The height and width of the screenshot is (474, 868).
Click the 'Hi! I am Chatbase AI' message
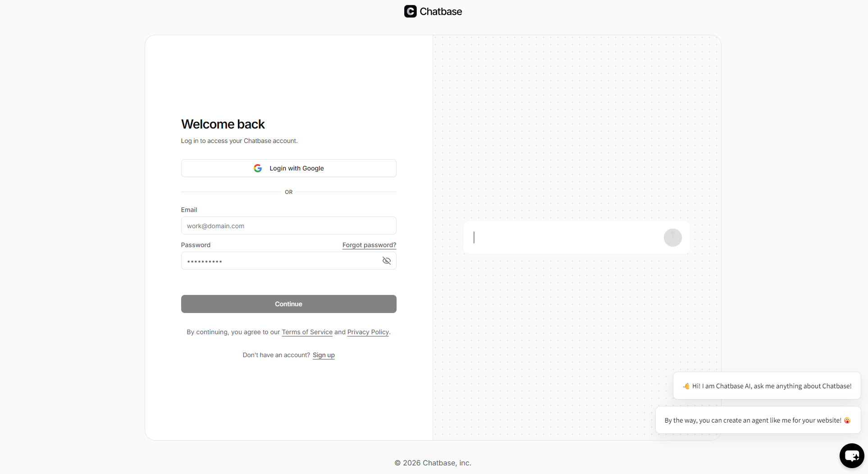coord(772,386)
